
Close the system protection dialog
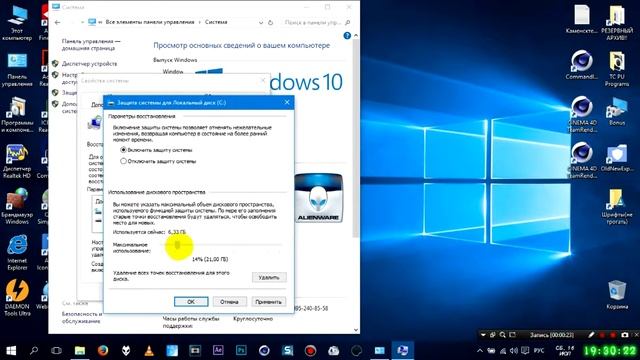point(287,102)
